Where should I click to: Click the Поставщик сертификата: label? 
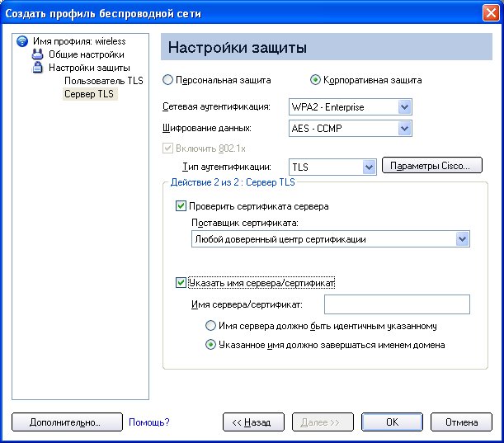tap(245, 223)
